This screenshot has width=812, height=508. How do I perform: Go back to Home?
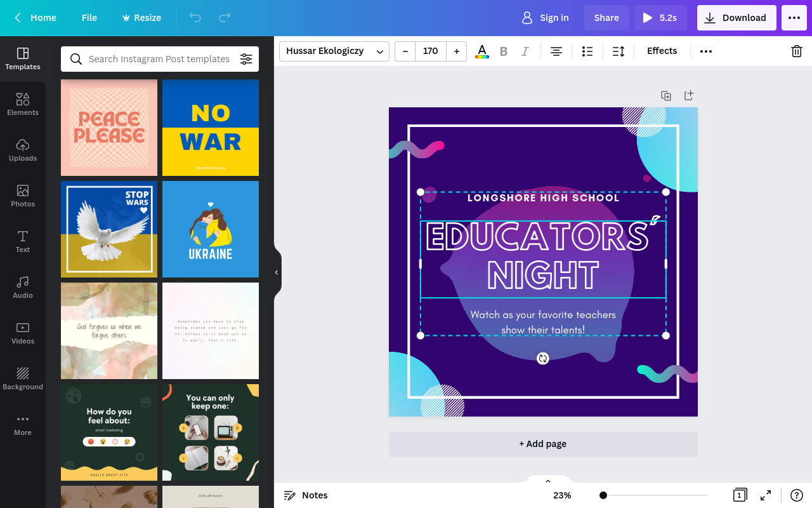[x=36, y=18]
